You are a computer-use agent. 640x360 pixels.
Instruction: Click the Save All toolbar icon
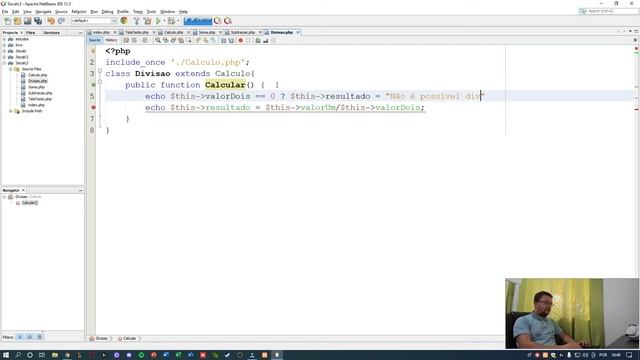tap(38, 21)
